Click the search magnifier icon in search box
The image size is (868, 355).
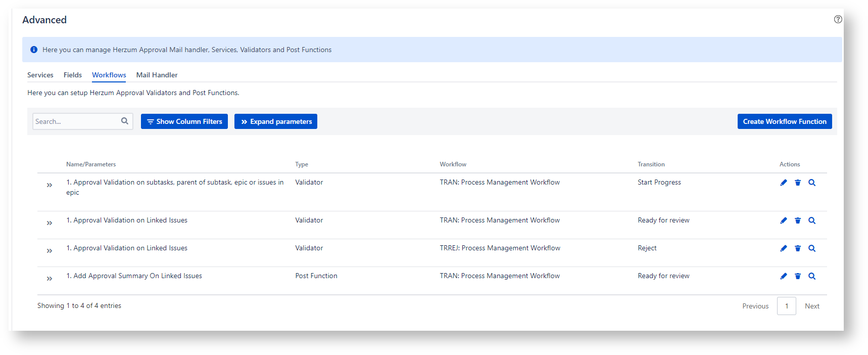coord(125,121)
